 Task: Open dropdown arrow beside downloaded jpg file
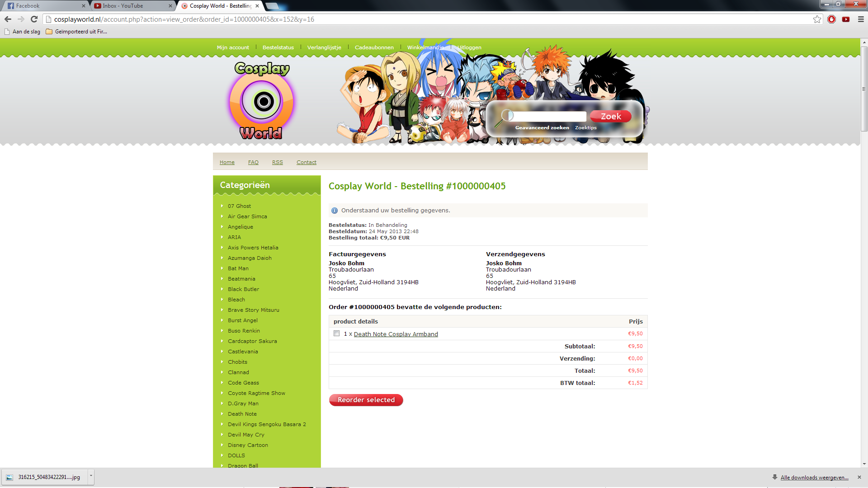(91, 476)
